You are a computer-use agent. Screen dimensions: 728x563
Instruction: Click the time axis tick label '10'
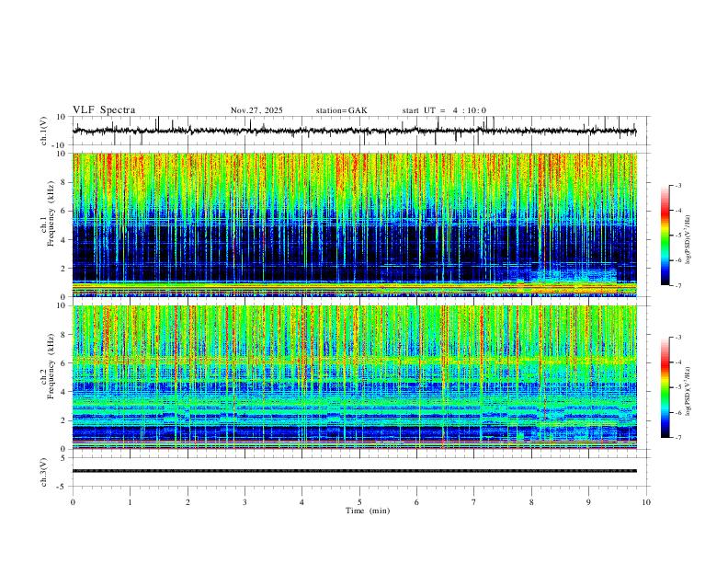click(x=646, y=502)
